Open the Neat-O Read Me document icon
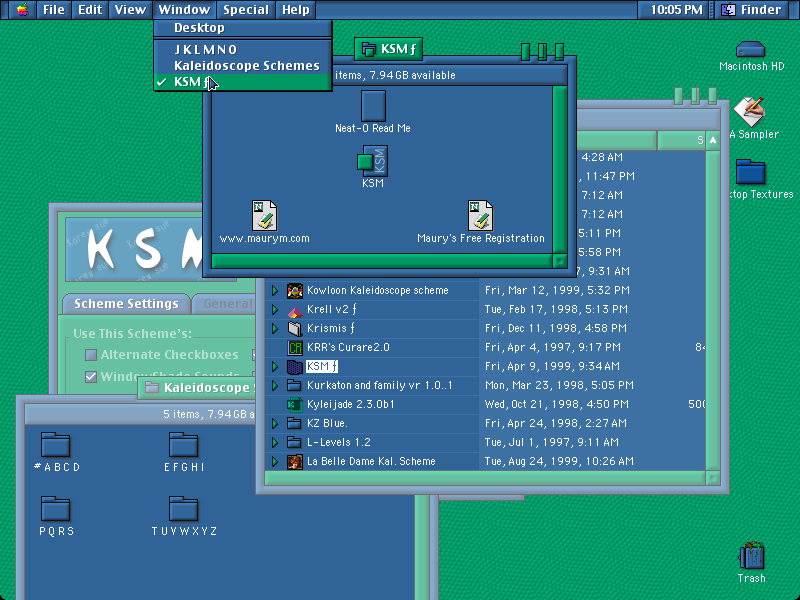Screen dimensions: 800x600 [373, 106]
